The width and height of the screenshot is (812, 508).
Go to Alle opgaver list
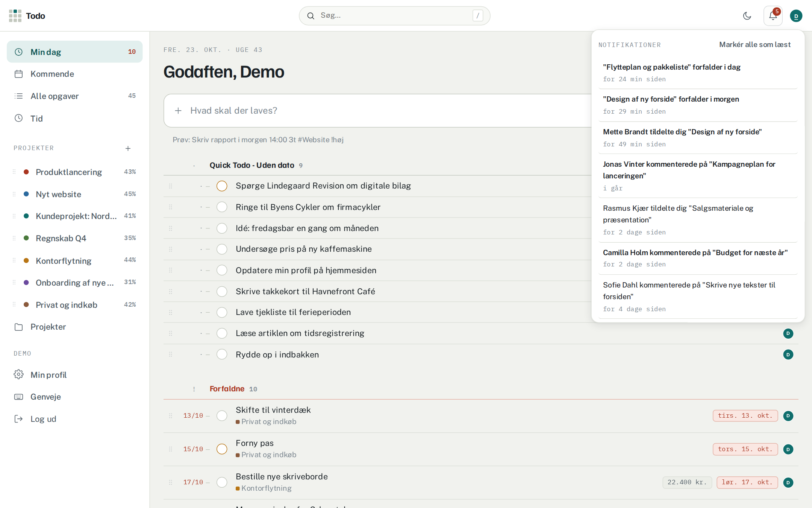(74, 96)
